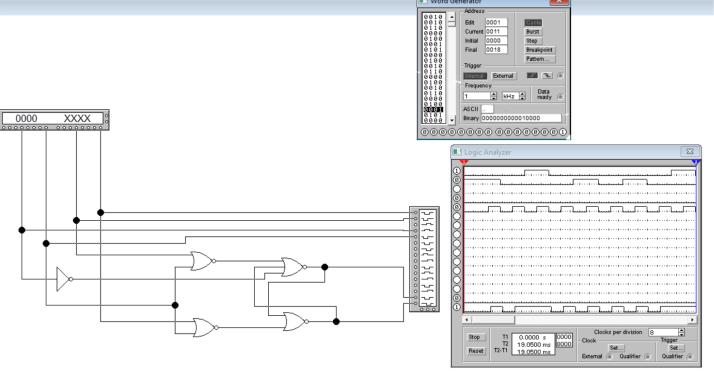This screenshot has width=714, height=375.
Task: Select the highlighted word row in pattern list
Action: coord(433,110)
